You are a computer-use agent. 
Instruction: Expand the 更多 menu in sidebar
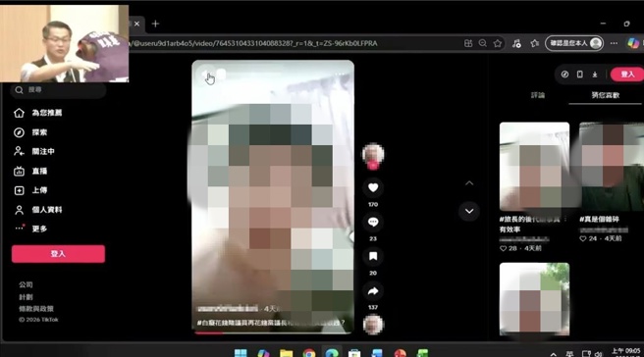click(x=30, y=229)
